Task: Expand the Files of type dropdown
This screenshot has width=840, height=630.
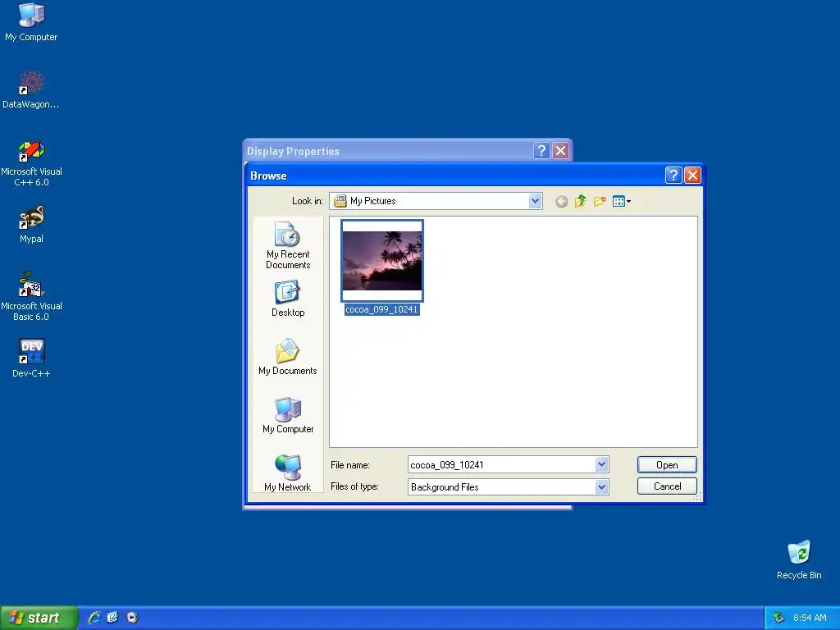Action: (601, 486)
